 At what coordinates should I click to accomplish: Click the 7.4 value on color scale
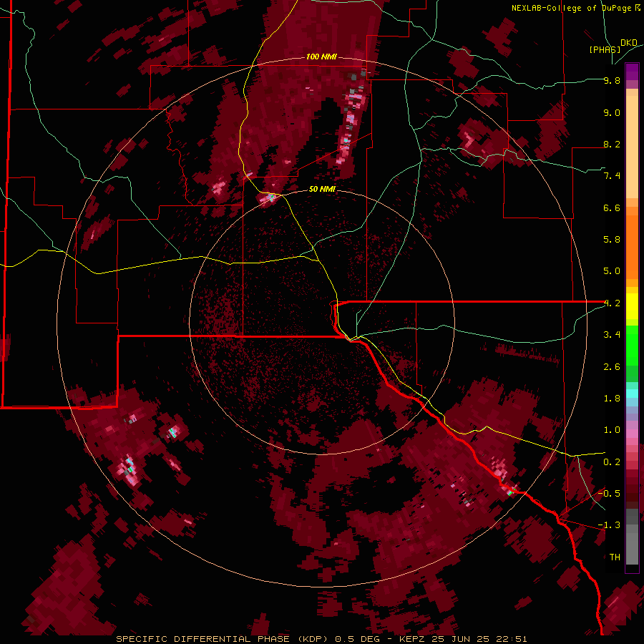(x=612, y=176)
